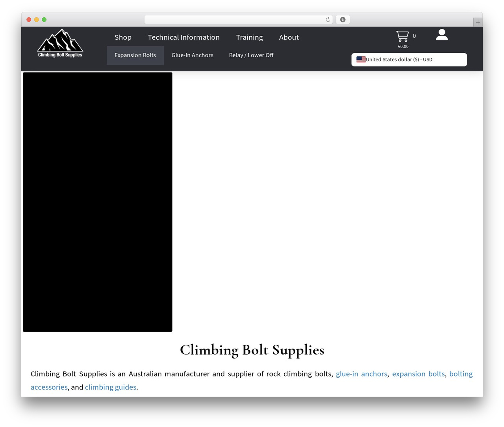Select the Belay / Lower Off category
Viewport: 504px width, 427px height.
pyautogui.click(x=251, y=55)
